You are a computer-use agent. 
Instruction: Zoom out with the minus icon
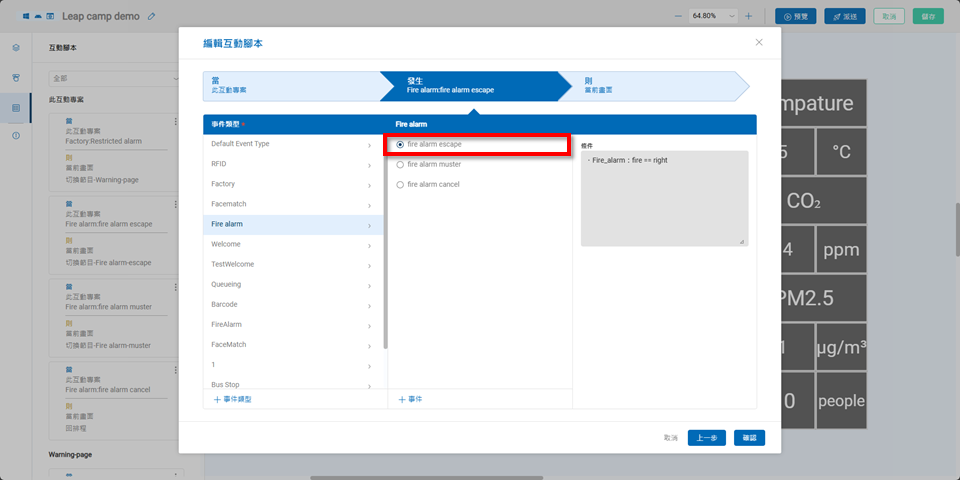[678, 16]
